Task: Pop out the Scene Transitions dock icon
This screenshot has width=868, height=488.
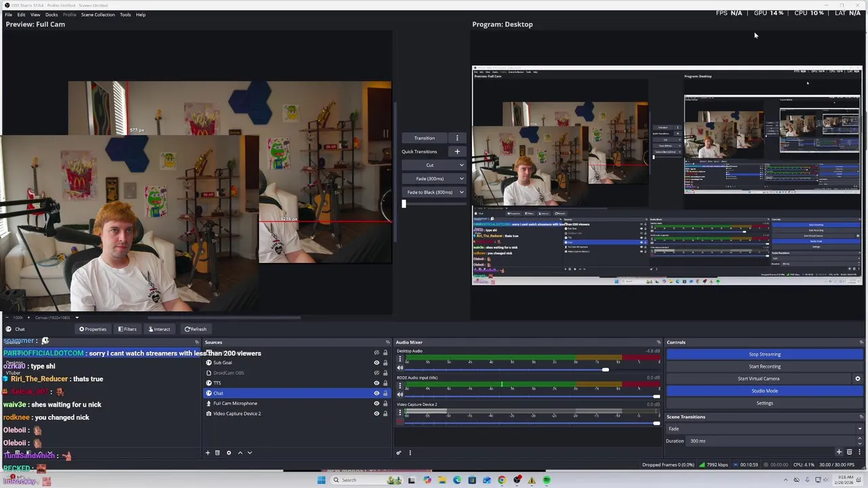Action: [861, 417]
